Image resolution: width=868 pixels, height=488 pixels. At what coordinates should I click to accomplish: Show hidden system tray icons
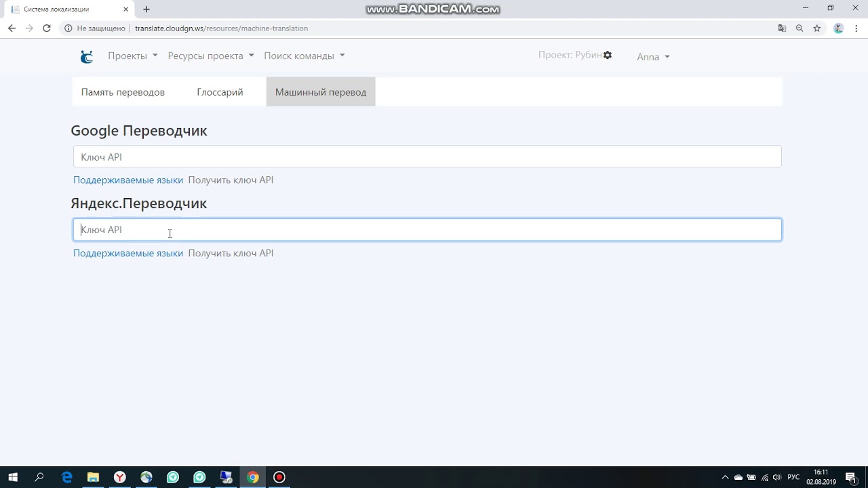[725, 477]
